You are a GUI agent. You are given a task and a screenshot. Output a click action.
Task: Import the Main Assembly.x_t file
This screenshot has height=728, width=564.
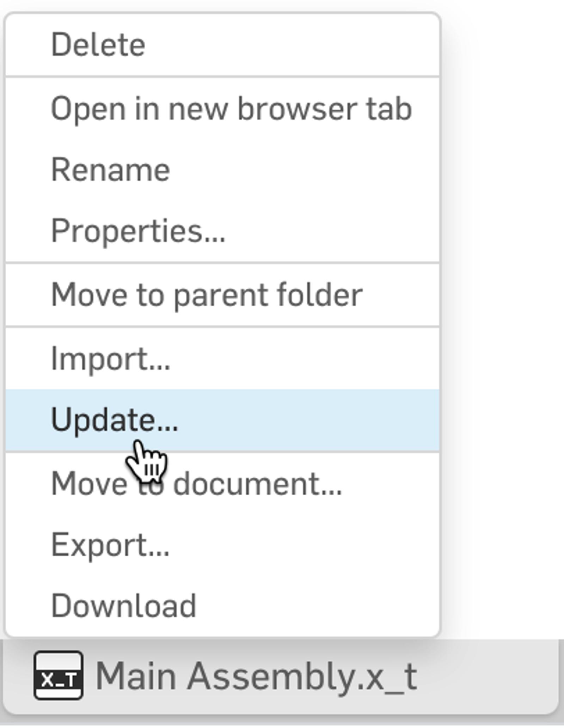[x=111, y=359]
